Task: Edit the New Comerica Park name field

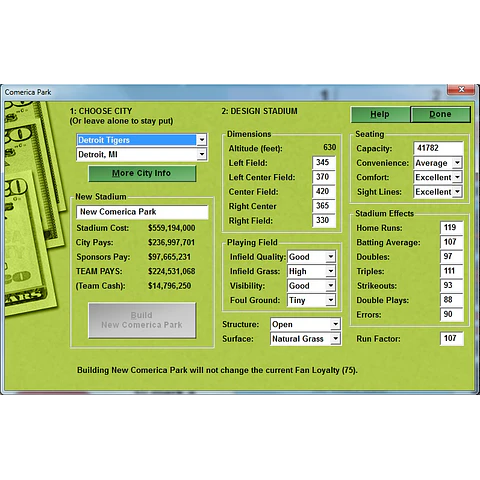Action: 142,212
